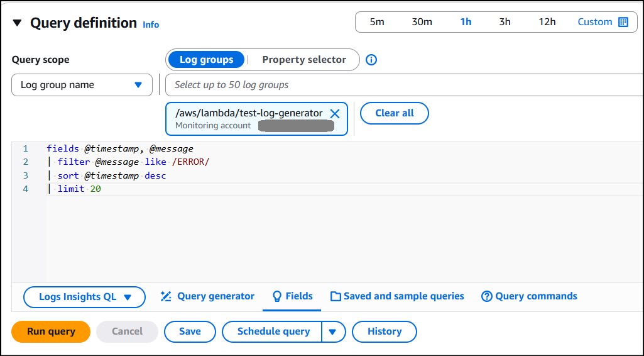Click the Clear all button

click(395, 113)
